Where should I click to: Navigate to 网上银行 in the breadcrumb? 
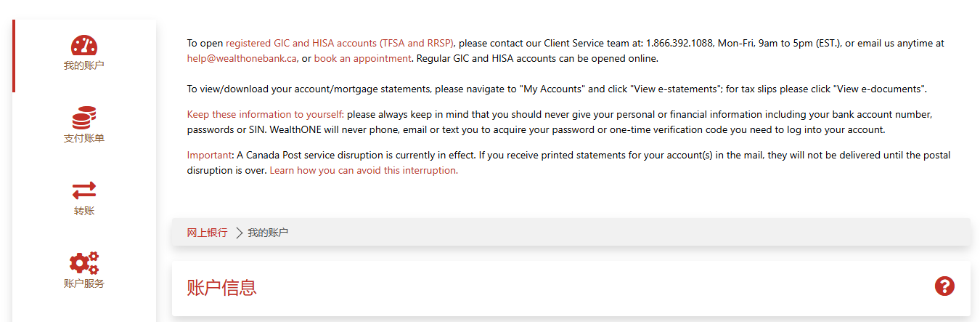(207, 233)
